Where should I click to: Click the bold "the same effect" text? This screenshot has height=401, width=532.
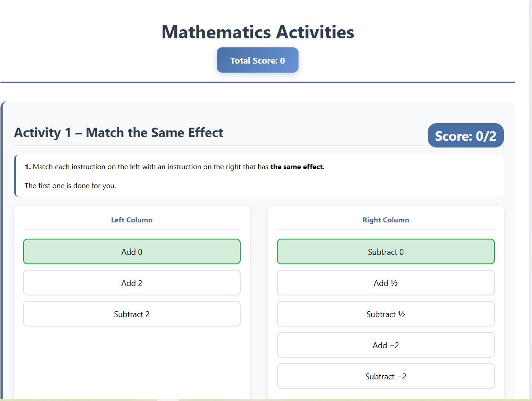click(296, 167)
